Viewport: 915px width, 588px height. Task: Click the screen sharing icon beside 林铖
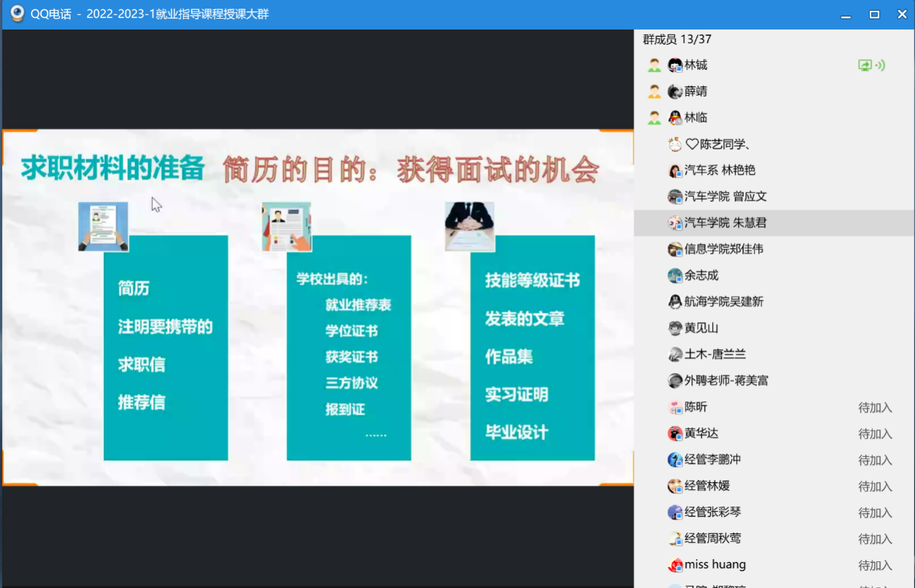865,66
